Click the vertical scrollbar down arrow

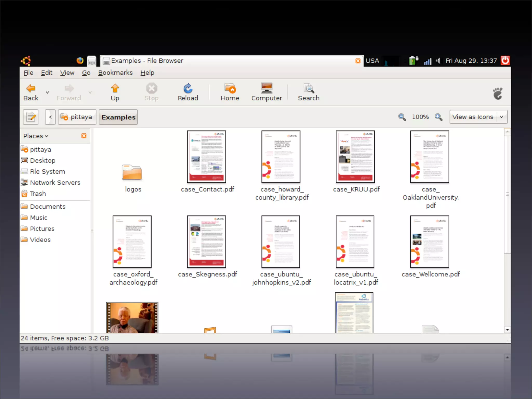(507, 329)
